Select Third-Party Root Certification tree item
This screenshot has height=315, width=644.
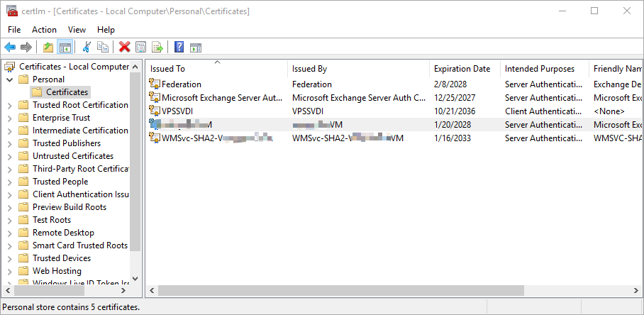(x=81, y=169)
